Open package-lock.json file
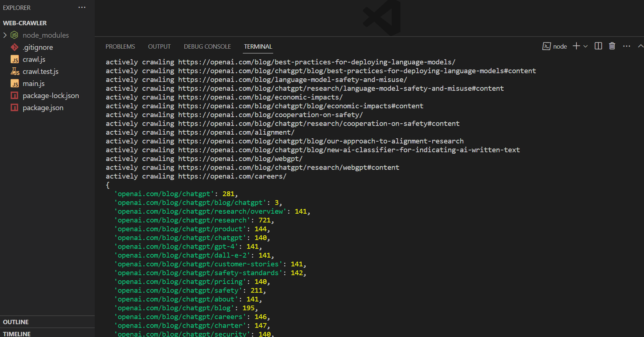The image size is (644, 337). (51, 96)
